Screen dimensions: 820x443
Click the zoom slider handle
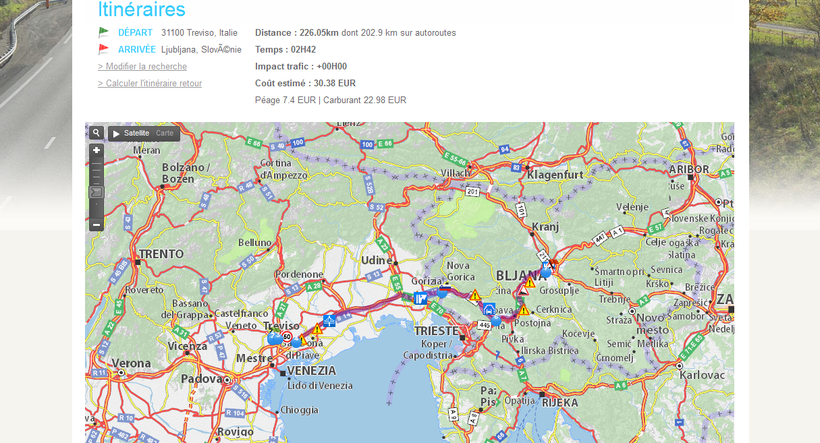(x=96, y=192)
